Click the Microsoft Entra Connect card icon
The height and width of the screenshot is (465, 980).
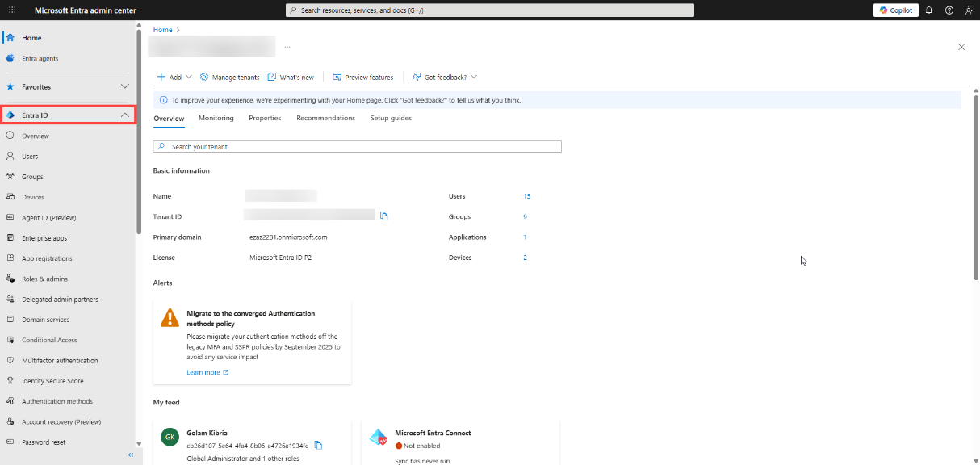379,438
